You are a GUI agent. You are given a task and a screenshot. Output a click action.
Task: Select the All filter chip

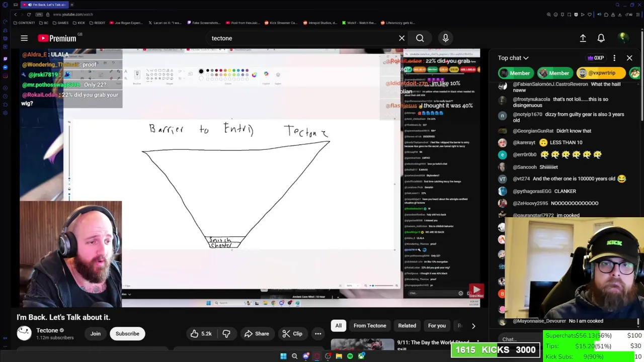[x=339, y=326]
